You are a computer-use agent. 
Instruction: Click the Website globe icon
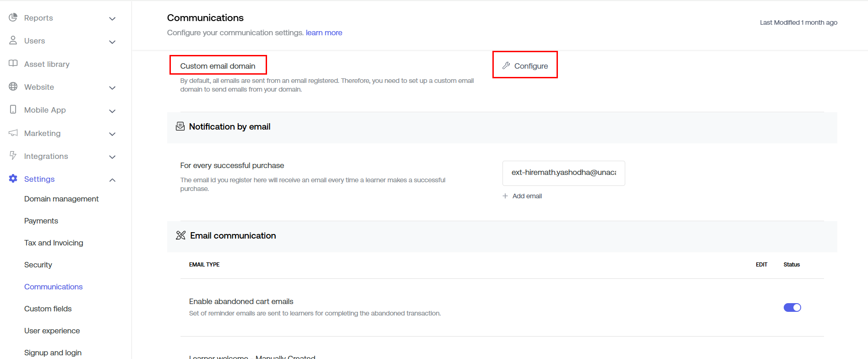click(13, 87)
